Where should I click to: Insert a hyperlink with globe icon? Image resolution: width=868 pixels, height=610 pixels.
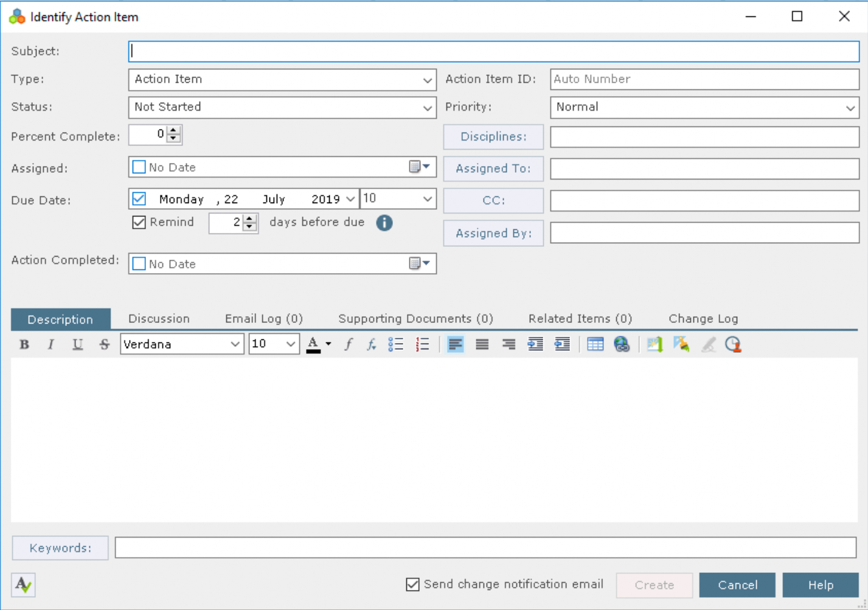click(x=622, y=344)
